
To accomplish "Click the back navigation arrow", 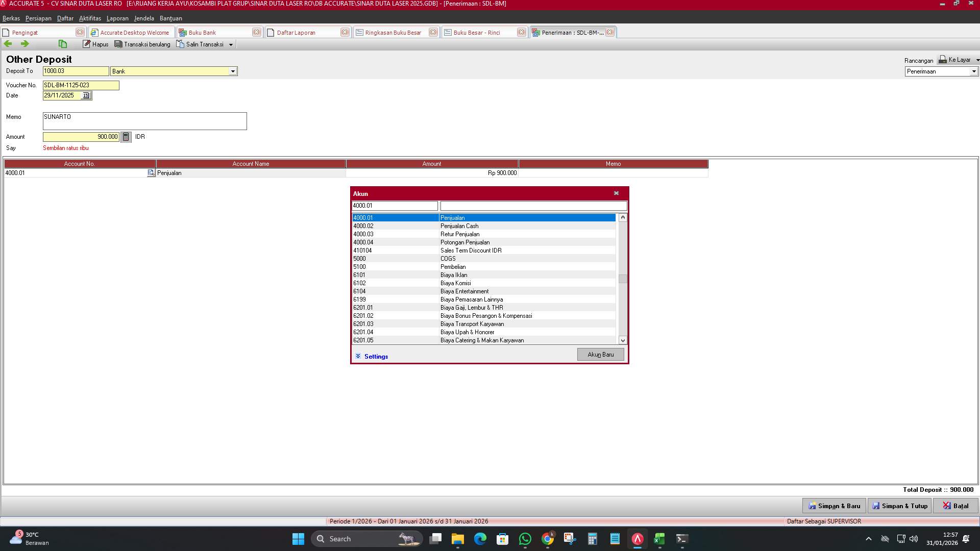I will (8, 44).
